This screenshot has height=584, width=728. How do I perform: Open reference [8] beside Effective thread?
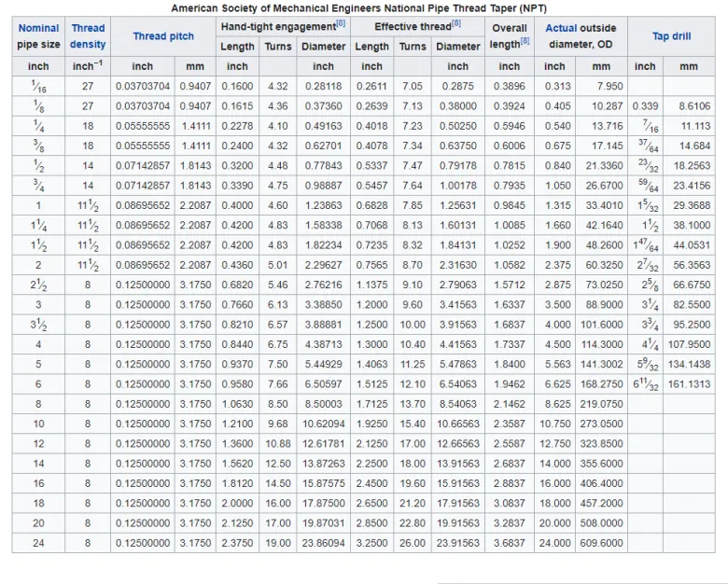455,24
